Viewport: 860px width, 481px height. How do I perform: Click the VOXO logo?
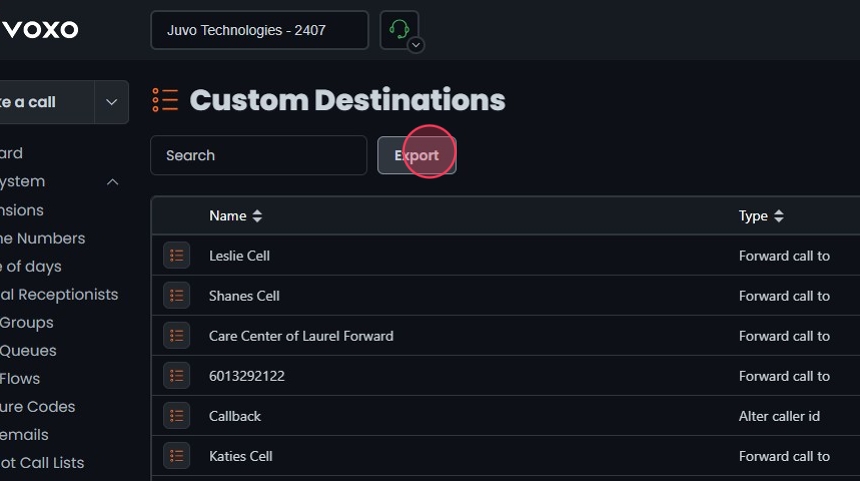click(40, 30)
